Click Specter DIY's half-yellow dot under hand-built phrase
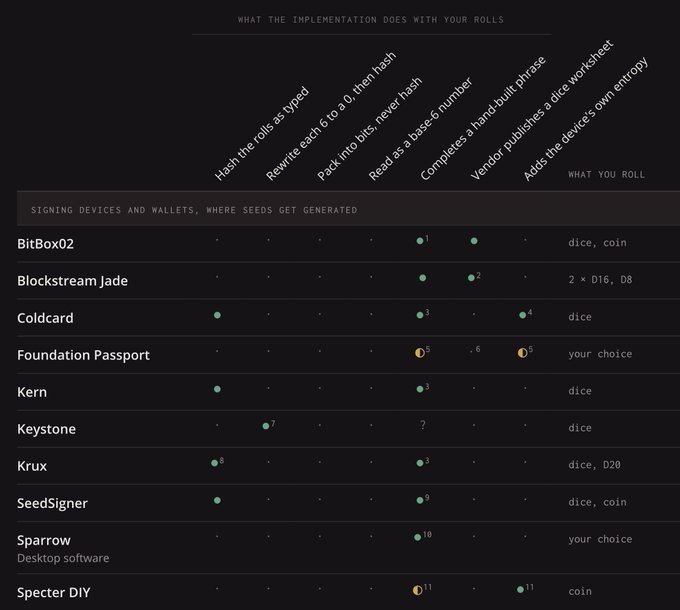This screenshot has height=610, width=680. click(417, 590)
